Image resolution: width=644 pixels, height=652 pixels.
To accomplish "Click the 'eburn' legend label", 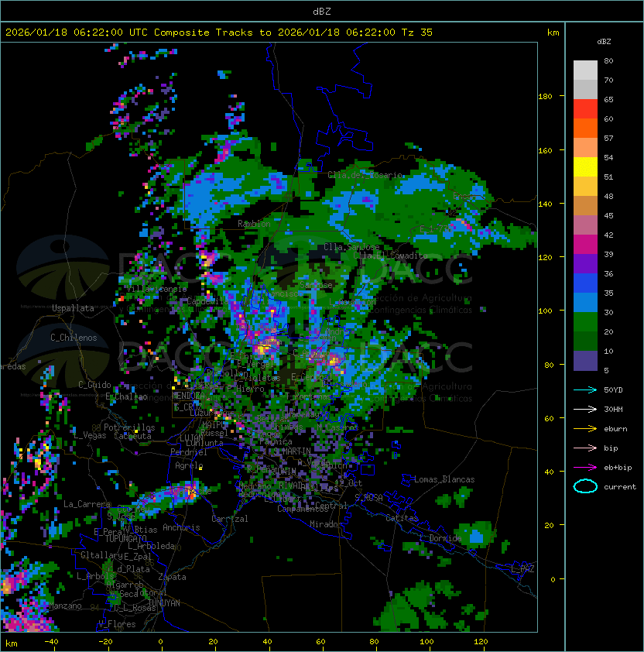I will point(615,429).
